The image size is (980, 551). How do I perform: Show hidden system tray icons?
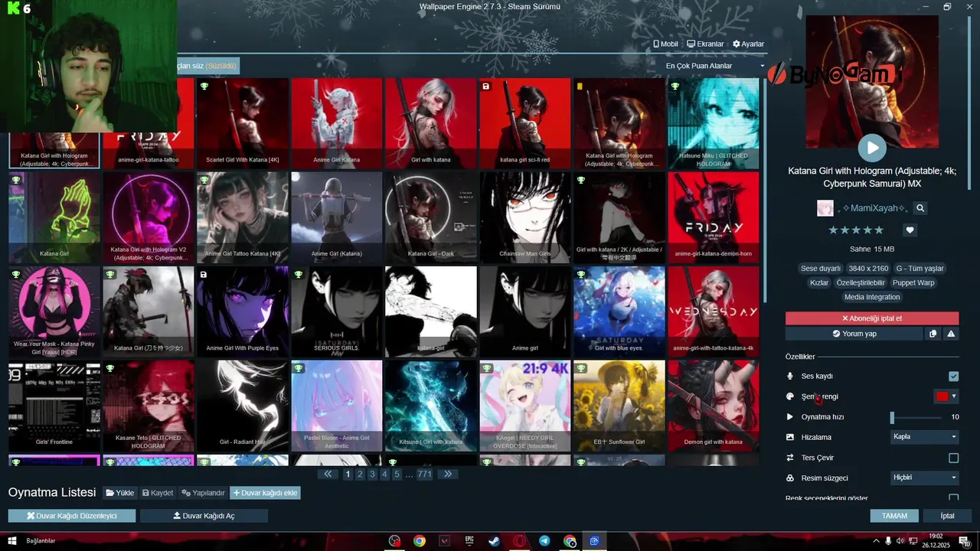(876, 541)
